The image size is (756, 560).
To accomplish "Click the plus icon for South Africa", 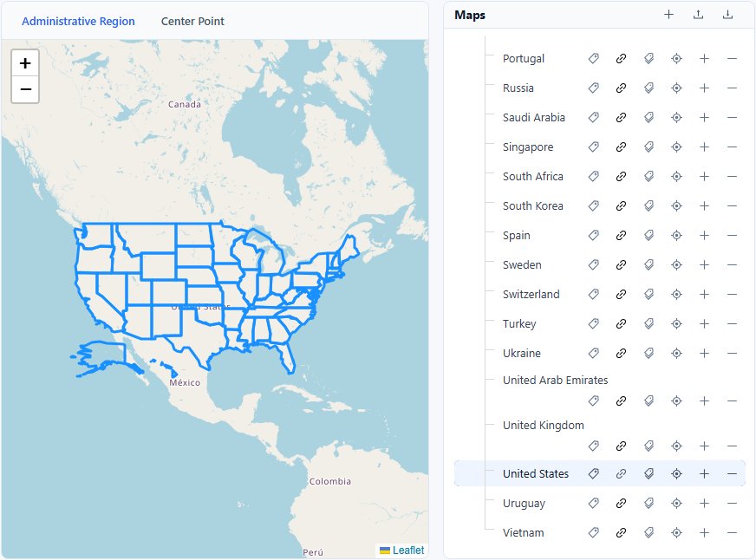I will (704, 176).
